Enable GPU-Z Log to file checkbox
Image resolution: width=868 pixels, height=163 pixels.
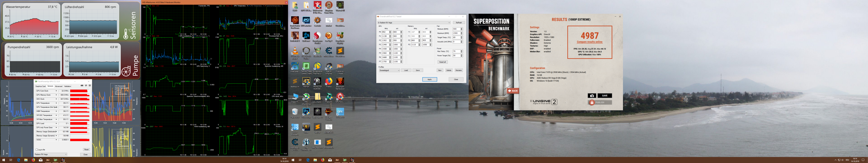point(37,149)
